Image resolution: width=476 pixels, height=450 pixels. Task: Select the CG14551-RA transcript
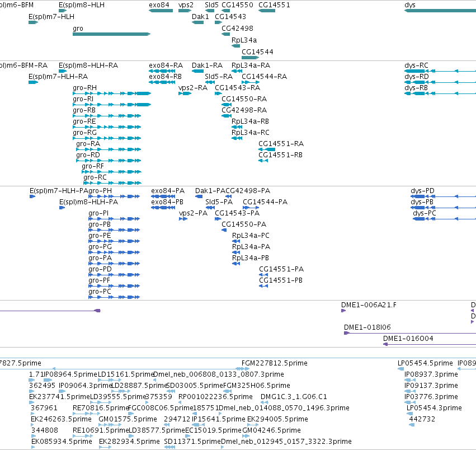(x=267, y=149)
